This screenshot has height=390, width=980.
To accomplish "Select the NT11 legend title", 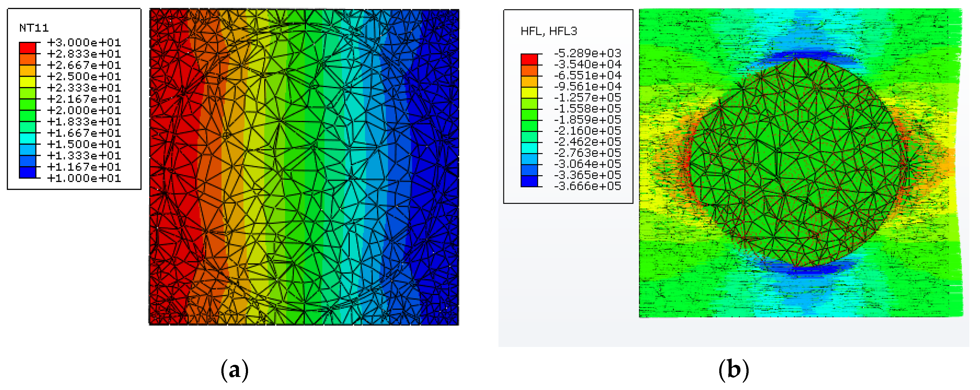I will click(34, 28).
